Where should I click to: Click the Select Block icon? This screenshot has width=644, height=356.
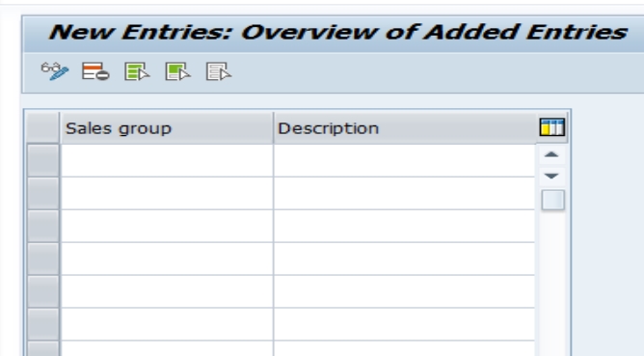[177, 71]
